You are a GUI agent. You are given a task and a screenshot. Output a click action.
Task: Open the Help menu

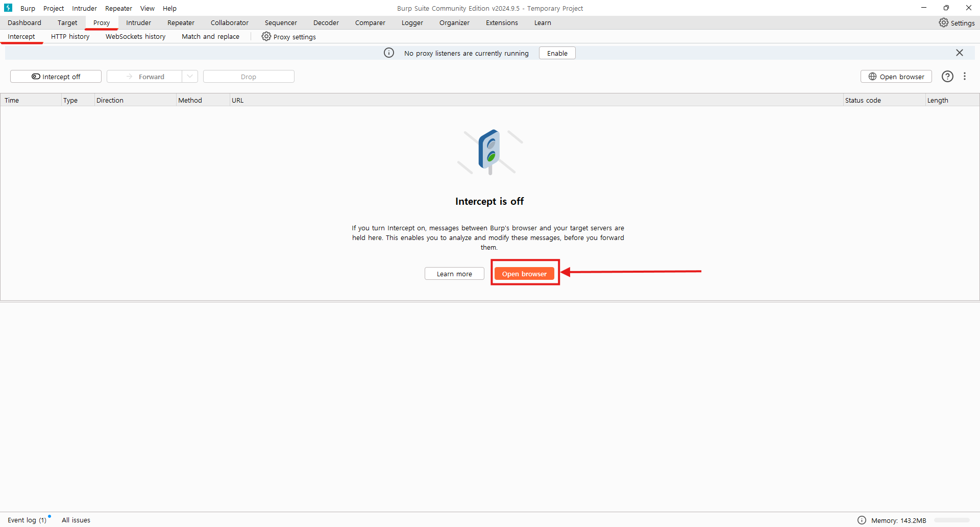click(169, 8)
